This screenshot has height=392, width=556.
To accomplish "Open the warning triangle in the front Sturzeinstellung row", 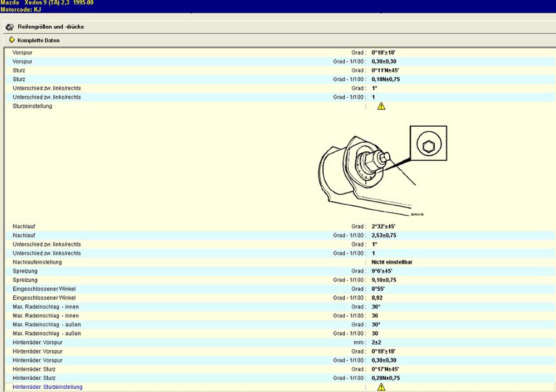I will click(381, 106).
